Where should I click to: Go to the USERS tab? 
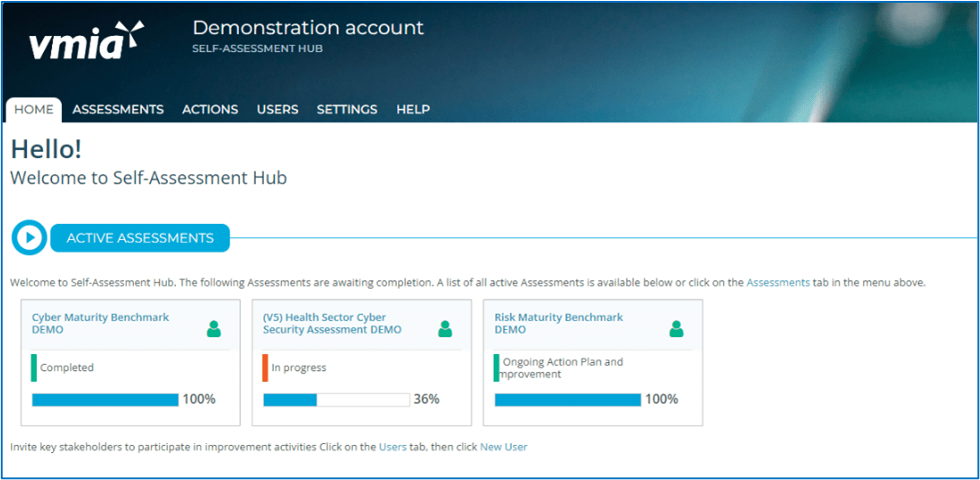[278, 110]
